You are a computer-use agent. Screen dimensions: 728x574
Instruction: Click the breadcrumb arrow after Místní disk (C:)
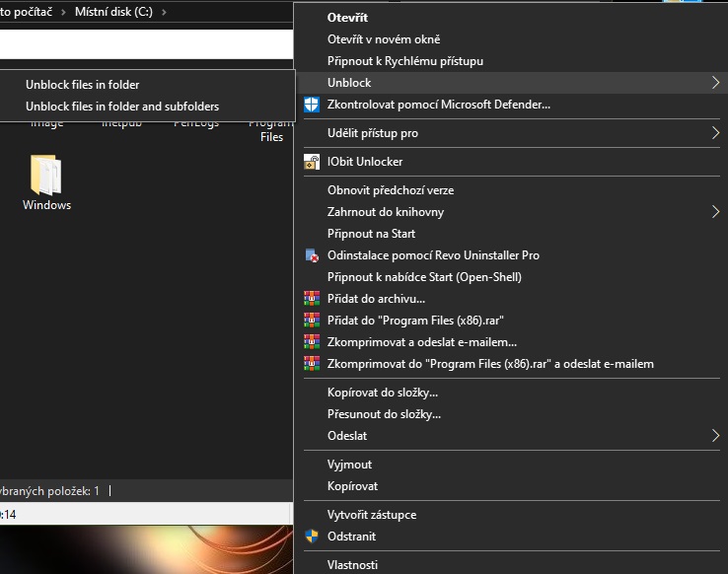[164, 12]
